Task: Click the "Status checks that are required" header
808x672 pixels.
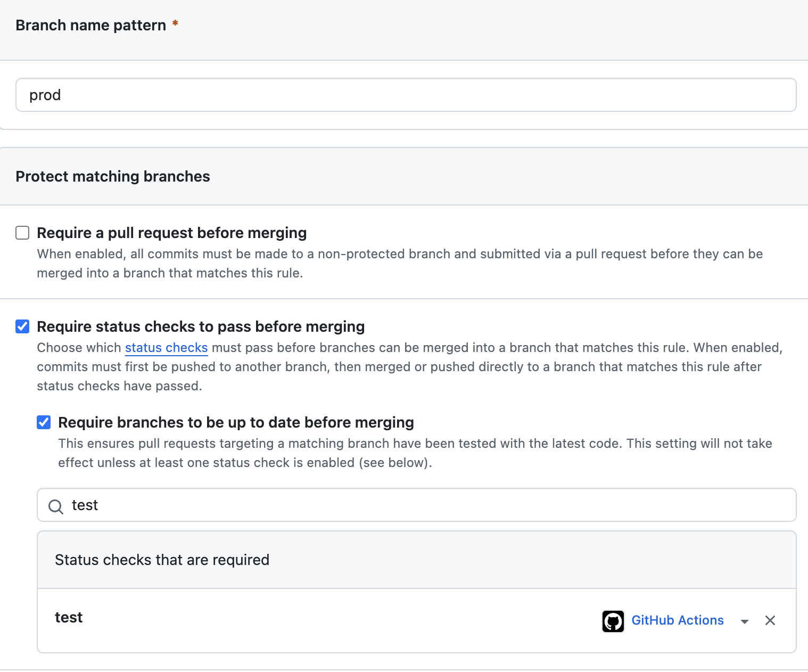Action: point(162,560)
